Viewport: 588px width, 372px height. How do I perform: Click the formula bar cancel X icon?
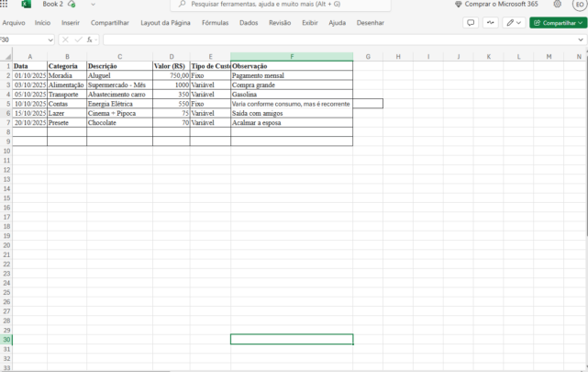65,39
